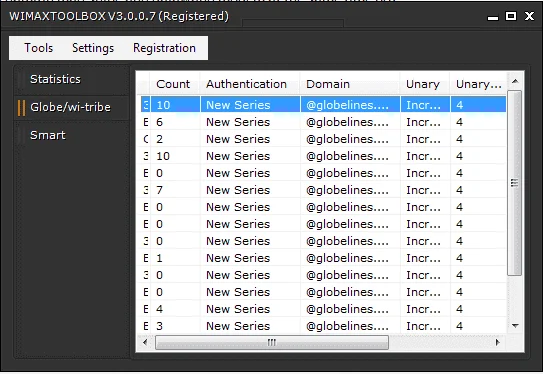Minimize the WIMAXTOOLBOX window
The width and height of the screenshot is (543, 374).
492,17
